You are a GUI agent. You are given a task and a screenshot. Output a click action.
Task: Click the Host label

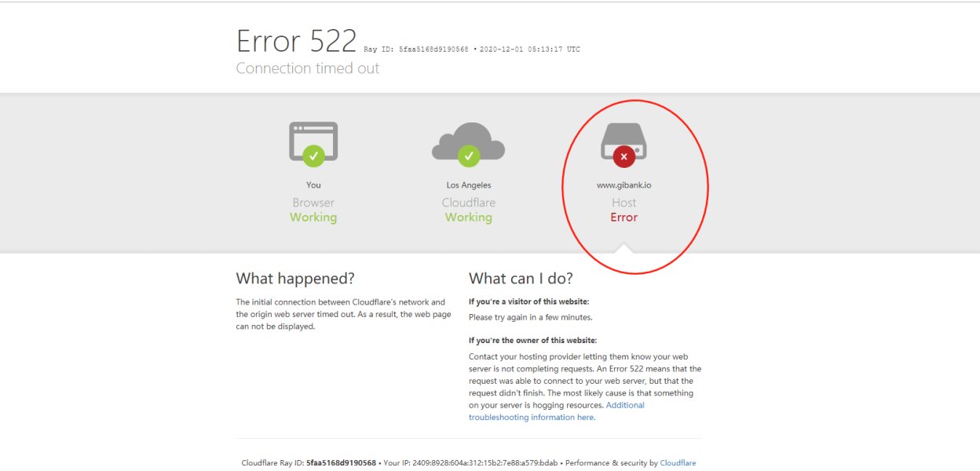[624, 203]
